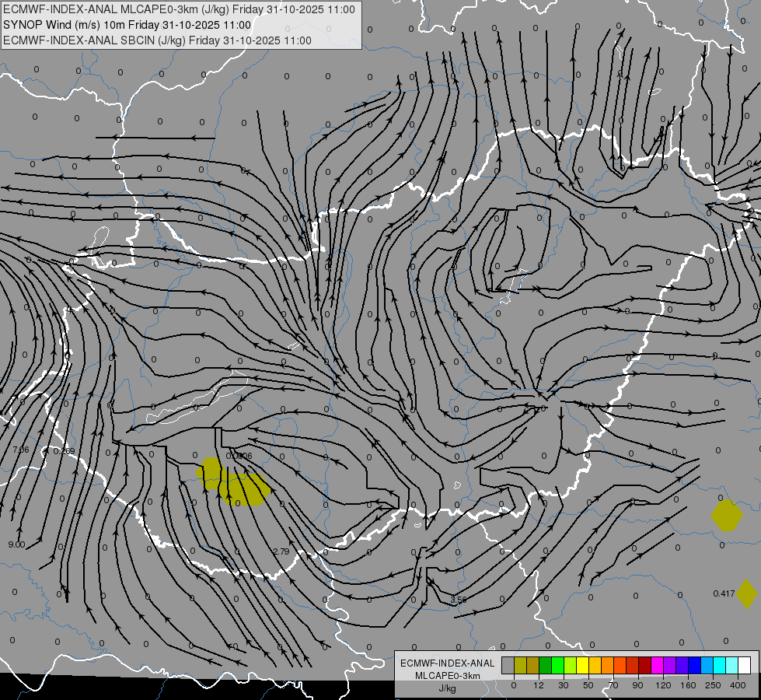This screenshot has width=761, height=700.
Task: Click the olive diamond beside 0.417
Action: point(747,593)
